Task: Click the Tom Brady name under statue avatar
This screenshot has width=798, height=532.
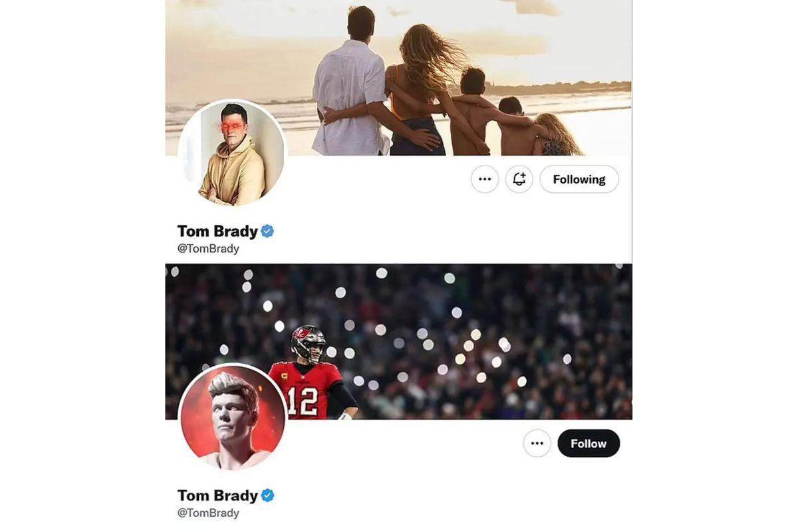Action: (217, 495)
